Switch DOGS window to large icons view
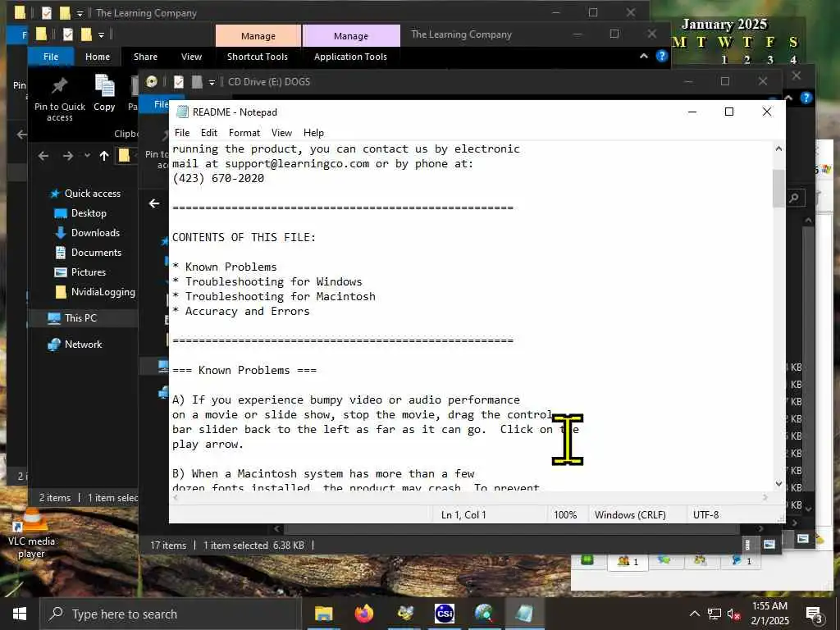 pos(769,545)
